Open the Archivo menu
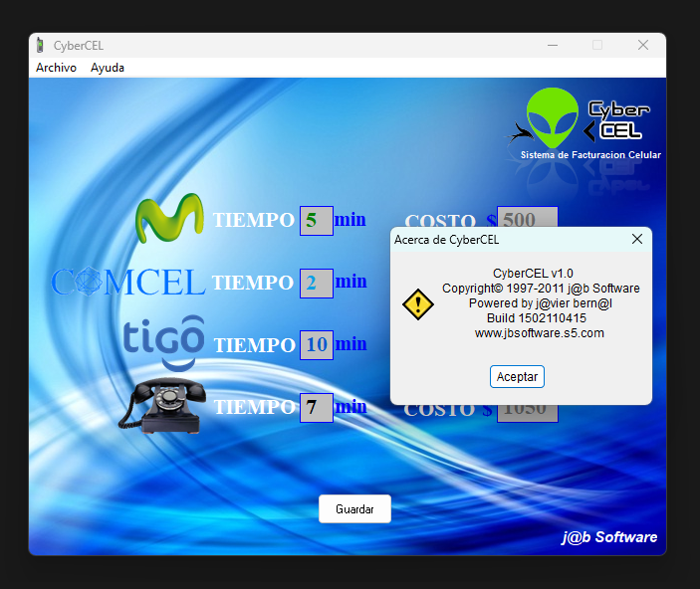The image size is (700, 589). pyautogui.click(x=56, y=68)
